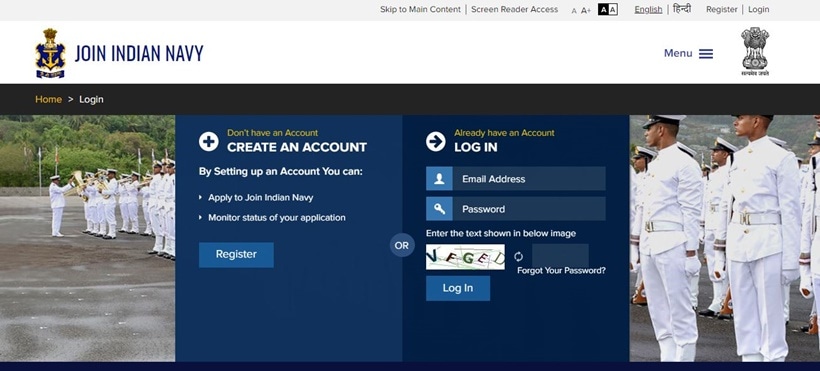The image size is (820, 371).
Task: Click the blue Register button
Action: pyautogui.click(x=236, y=255)
